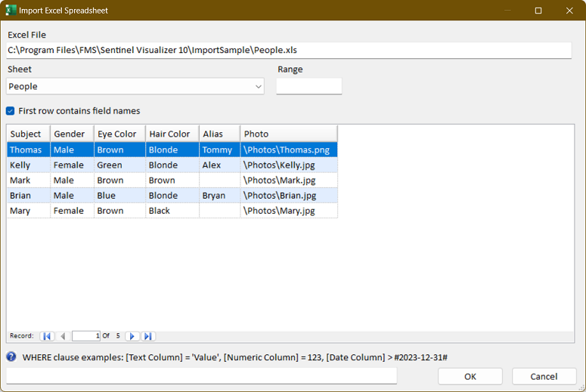This screenshot has width=586, height=392.
Task: Click the WHERE clause text box
Action: click(201, 376)
